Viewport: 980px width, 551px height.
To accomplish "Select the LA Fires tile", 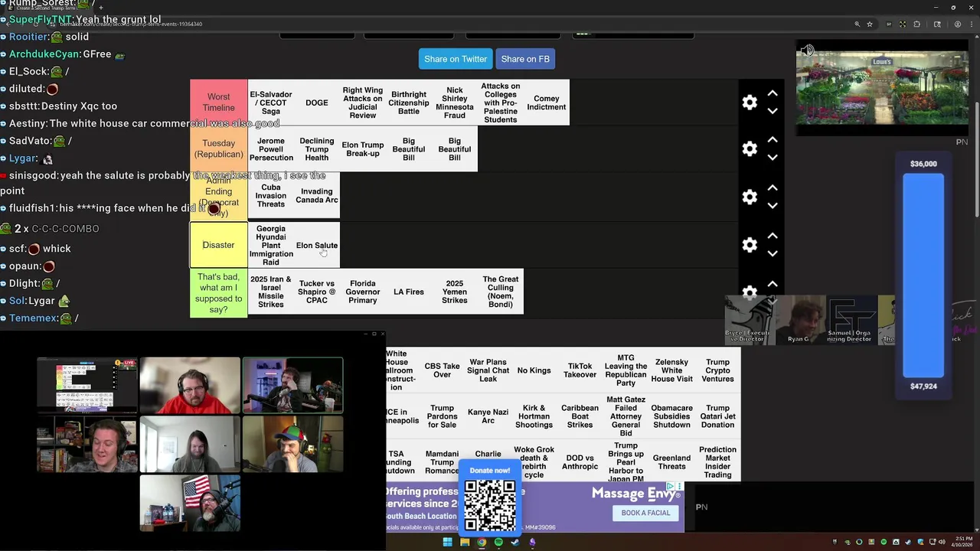I will pos(409,292).
